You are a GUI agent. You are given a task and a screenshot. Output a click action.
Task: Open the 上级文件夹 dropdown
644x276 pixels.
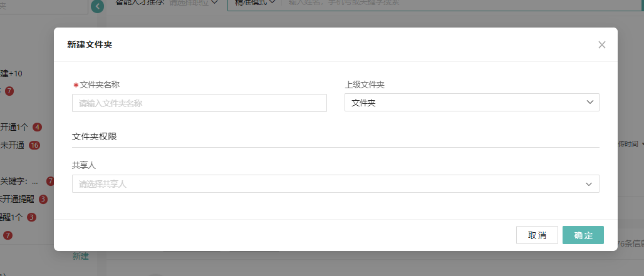click(471, 103)
